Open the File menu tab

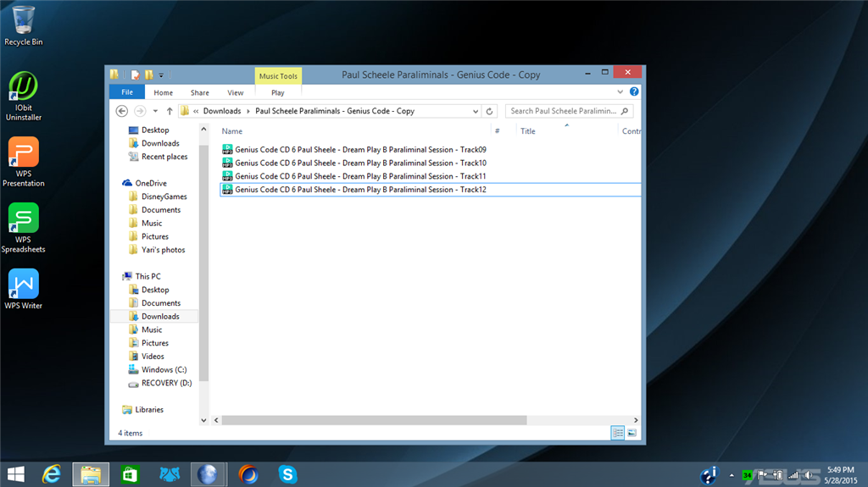(x=127, y=92)
